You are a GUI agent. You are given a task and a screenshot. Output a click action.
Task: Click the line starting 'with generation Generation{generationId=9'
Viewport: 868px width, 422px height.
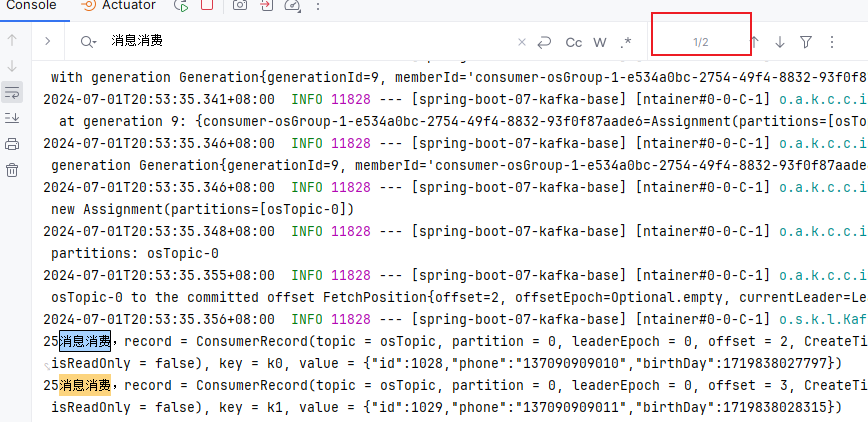[459, 77]
